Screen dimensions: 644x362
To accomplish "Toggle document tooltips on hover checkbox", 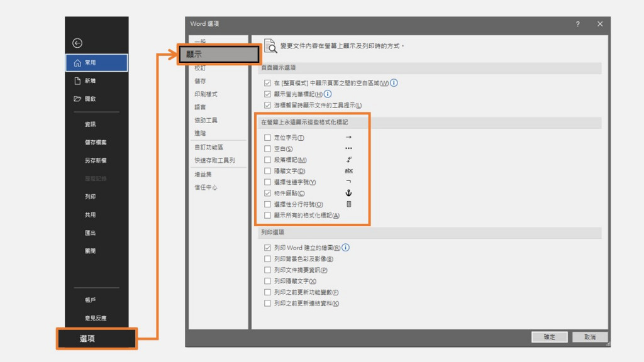I will (267, 105).
